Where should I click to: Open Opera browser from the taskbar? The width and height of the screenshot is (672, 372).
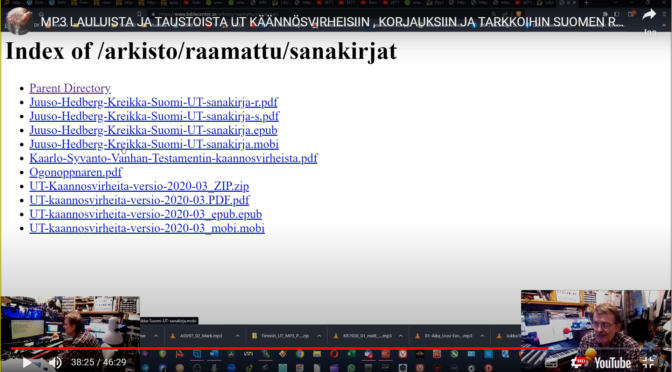click(334, 354)
